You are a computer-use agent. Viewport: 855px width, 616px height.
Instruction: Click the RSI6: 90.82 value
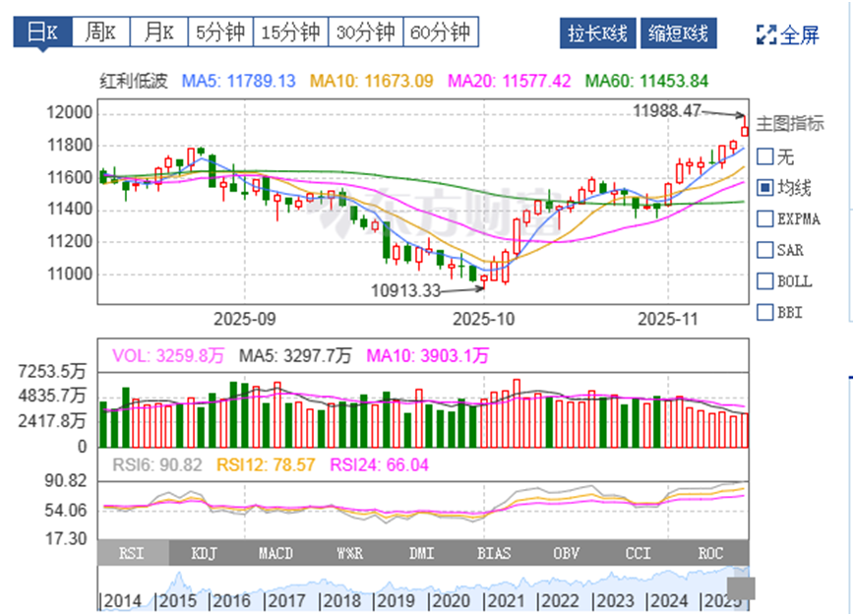[157, 465]
